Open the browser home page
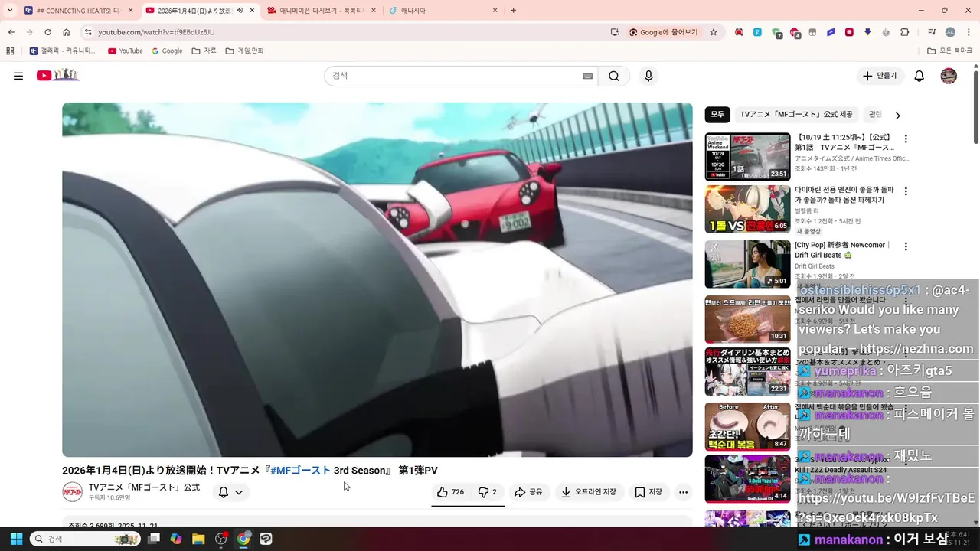The width and height of the screenshot is (980, 551). pyautogui.click(x=66, y=32)
